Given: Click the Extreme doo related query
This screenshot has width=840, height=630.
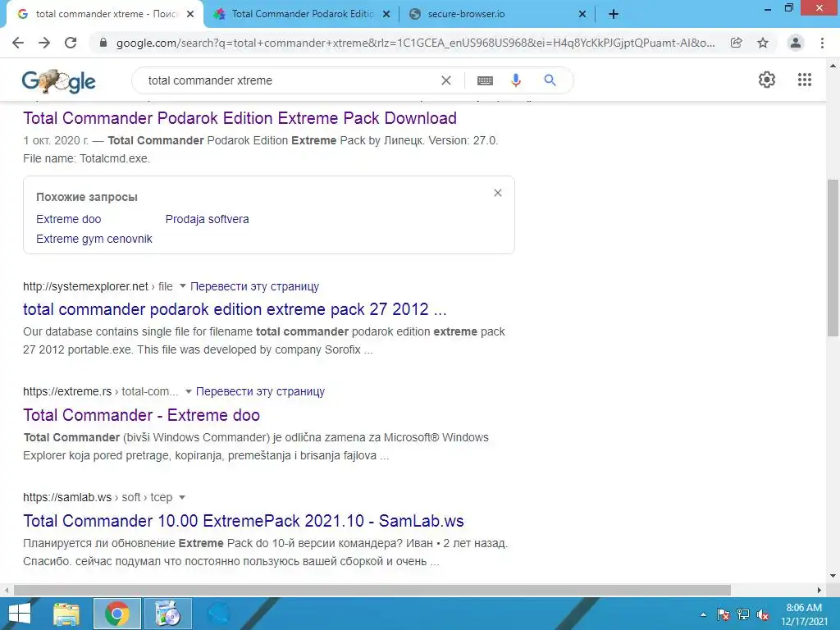Looking at the screenshot, I should click(69, 219).
